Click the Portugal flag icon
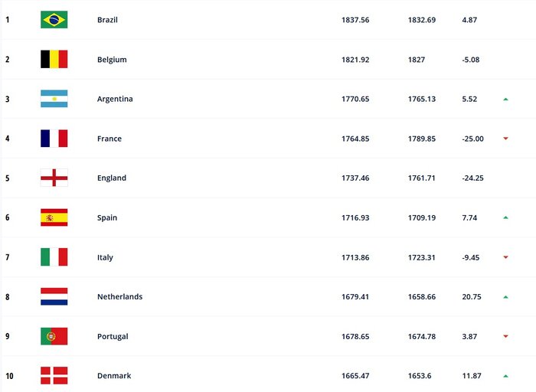This screenshot has height=392, width=536. tap(54, 336)
